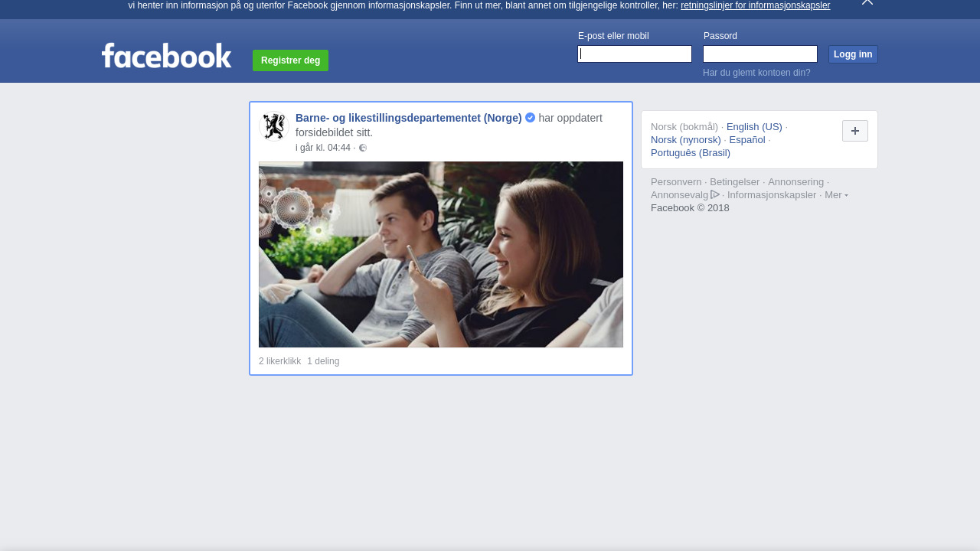View the 2 likerklikk list
This screenshot has width=980, height=551.
coord(280,361)
